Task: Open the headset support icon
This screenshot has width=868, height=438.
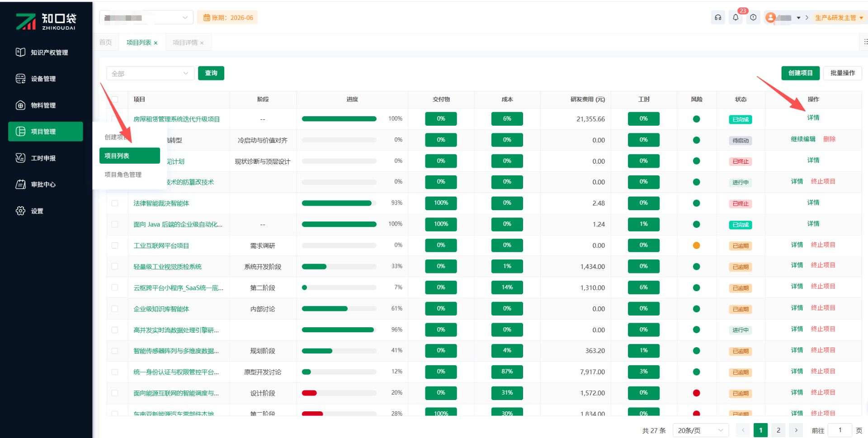Action: (x=718, y=18)
